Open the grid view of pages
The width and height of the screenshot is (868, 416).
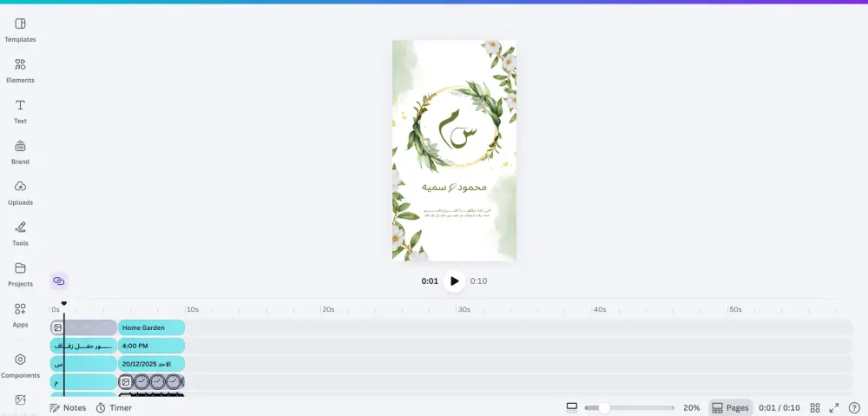(815, 407)
